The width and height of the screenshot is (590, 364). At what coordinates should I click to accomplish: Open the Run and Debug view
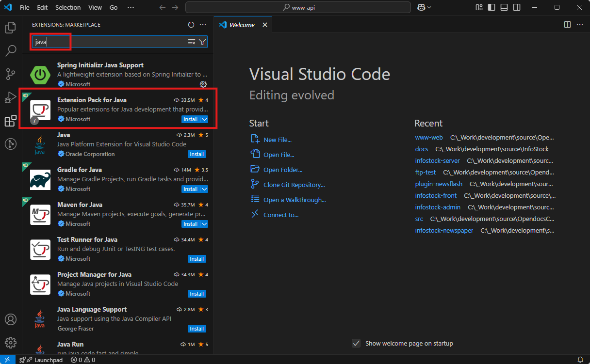[10, 97]
